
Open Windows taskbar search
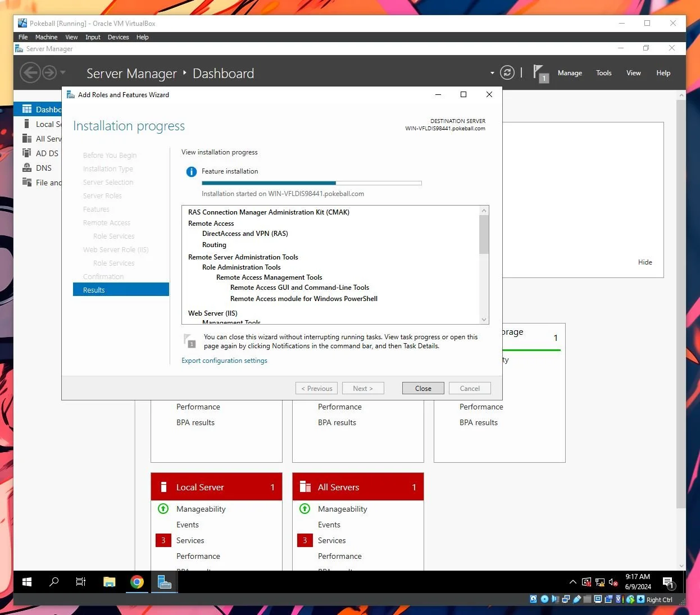(x=54, y=582)
